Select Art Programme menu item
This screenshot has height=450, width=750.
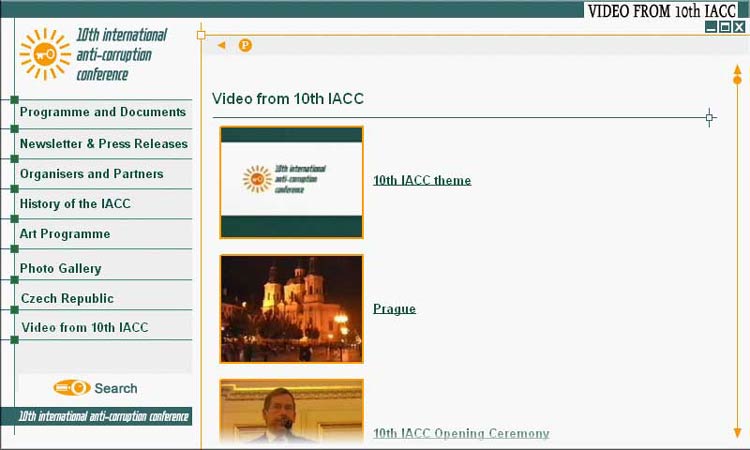(x=65, y=234)
